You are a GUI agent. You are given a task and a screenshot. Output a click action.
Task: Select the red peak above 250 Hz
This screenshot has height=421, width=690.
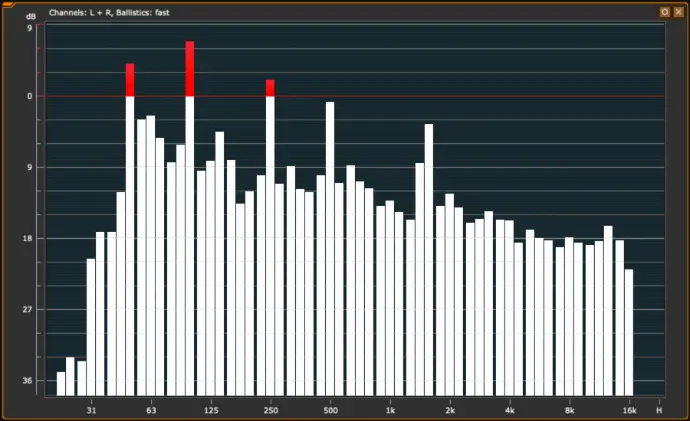[270, 88]
